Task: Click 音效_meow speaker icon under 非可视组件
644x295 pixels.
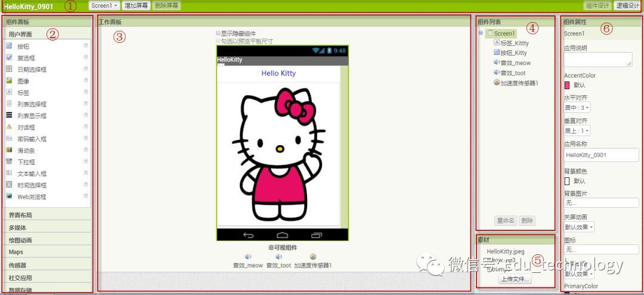Action: click(247, 257)
